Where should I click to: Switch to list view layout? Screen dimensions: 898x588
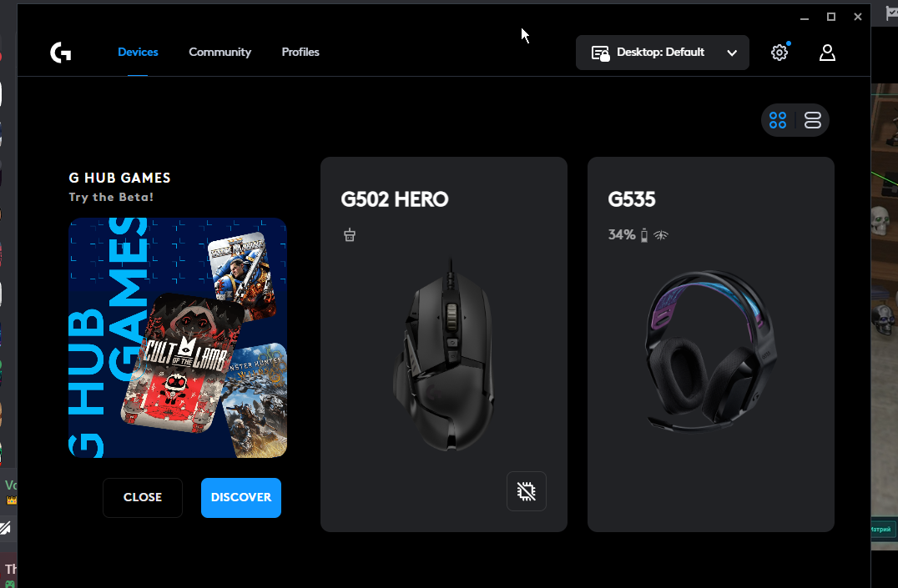point(813,120)
